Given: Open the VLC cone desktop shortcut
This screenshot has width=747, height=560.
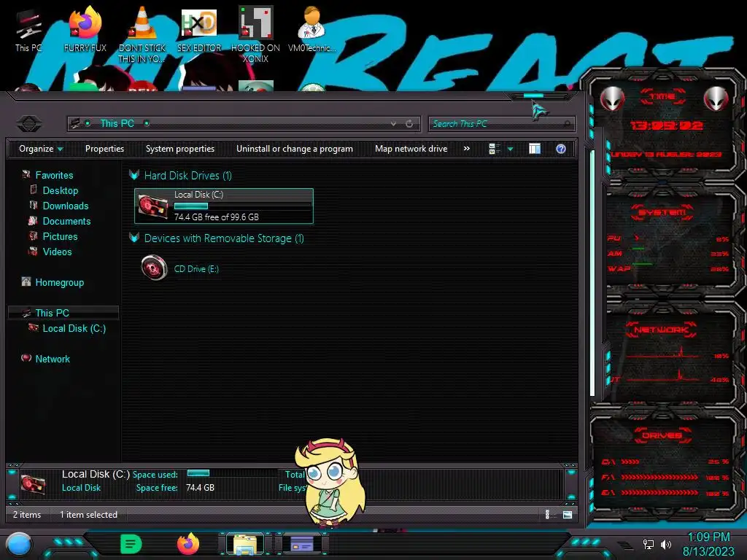Looking at the screenshot, I should pos(142,34).
